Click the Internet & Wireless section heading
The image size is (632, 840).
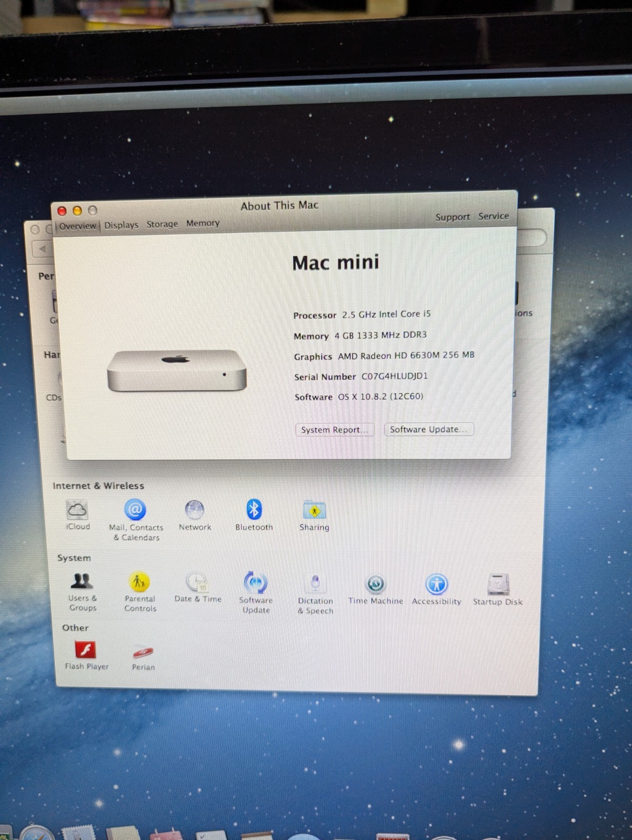point(98,486)
